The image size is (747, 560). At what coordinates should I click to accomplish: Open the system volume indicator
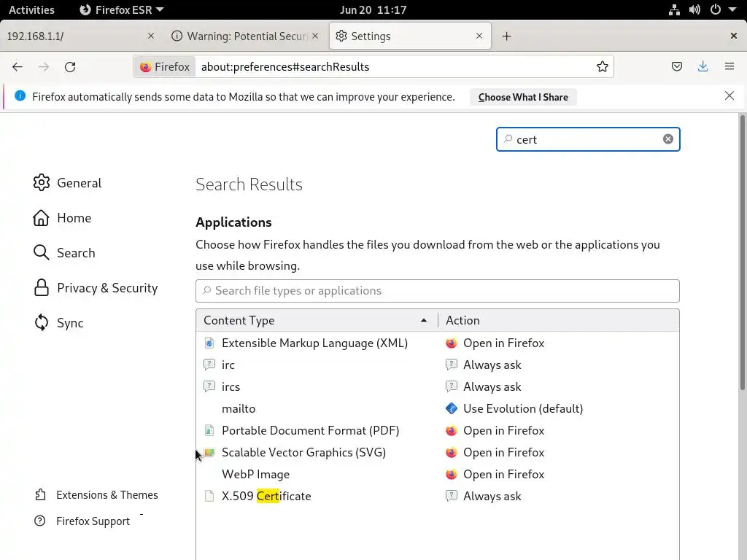point(694,10)
